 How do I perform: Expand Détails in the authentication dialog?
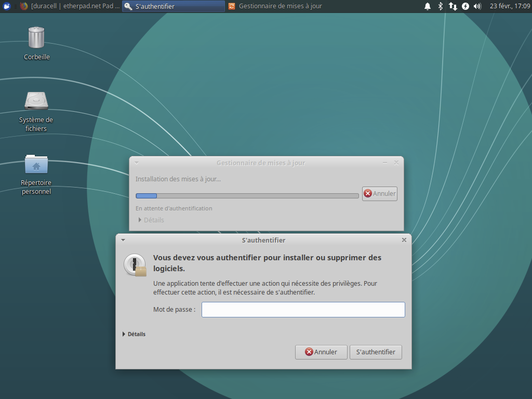134,334
